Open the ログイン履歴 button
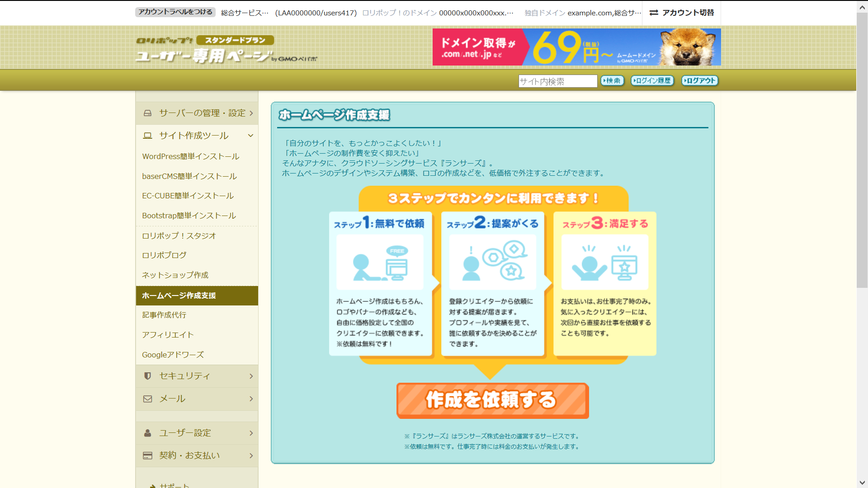Image resolution: width=868 pixels, height=488 pixels. click(652, 81)
